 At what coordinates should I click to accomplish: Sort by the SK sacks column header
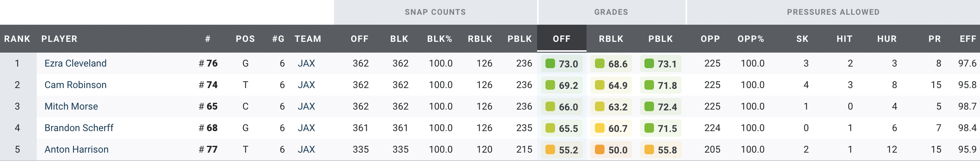[802, 39]
